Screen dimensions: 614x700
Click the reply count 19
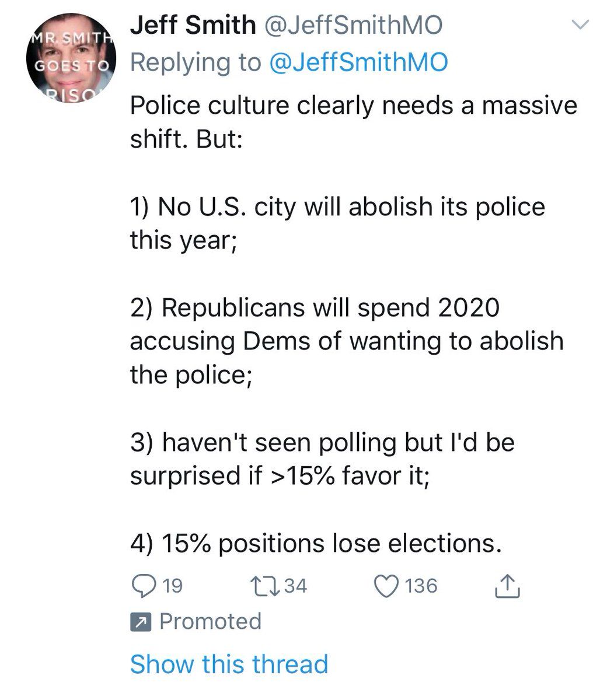[172, 586]
